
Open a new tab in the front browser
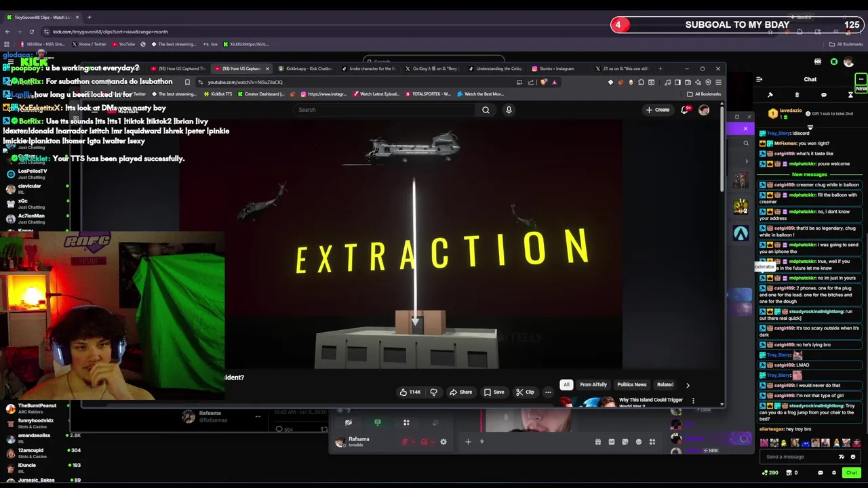tap(660, 68)
